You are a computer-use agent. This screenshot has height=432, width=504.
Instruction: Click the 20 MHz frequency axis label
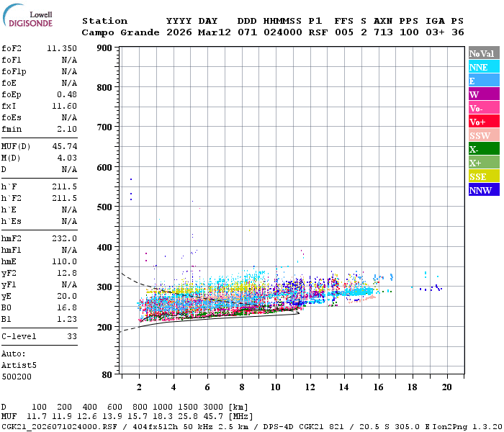point(447,387)
